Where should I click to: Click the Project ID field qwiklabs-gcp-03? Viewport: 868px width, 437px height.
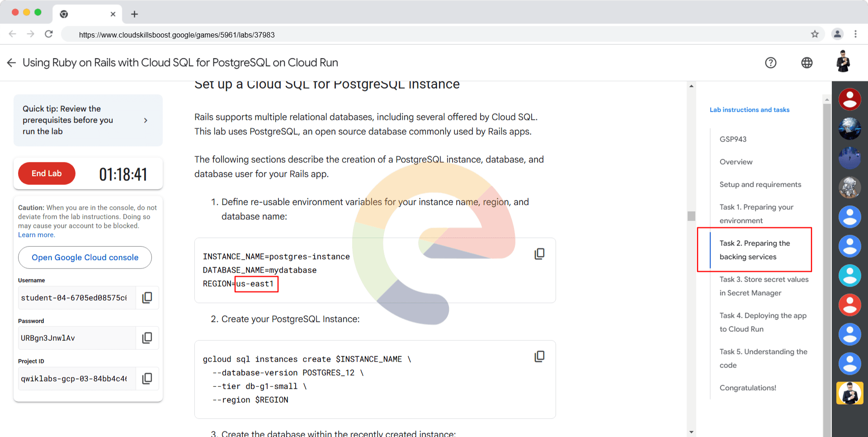77,379
